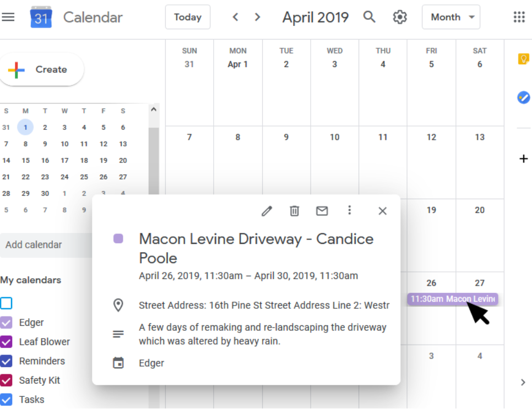
Task: Toggle the Leaf Blower calendar checkbox
Action: (x=6, y=342)
